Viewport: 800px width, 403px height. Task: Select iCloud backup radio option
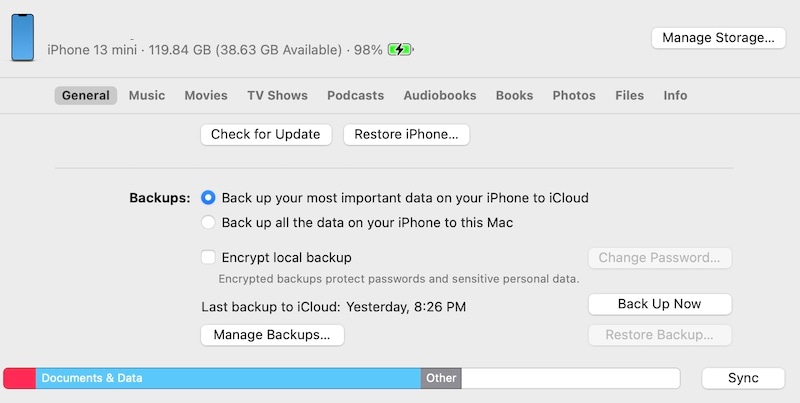pos(208,198)
